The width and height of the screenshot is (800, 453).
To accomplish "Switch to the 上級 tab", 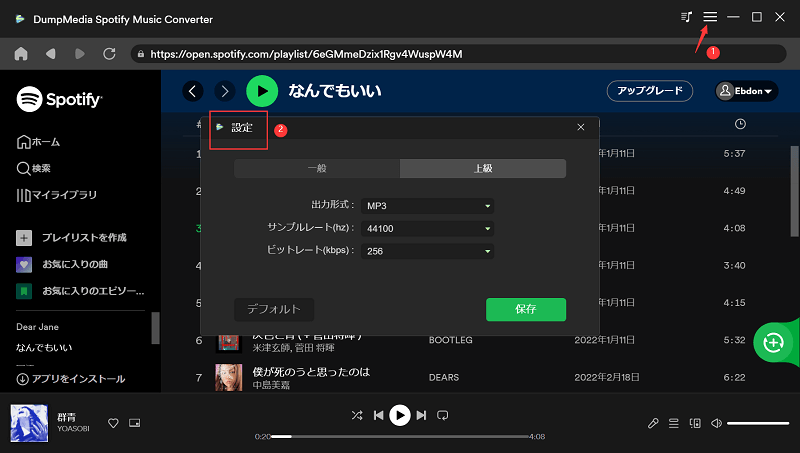I will point(483,168).
